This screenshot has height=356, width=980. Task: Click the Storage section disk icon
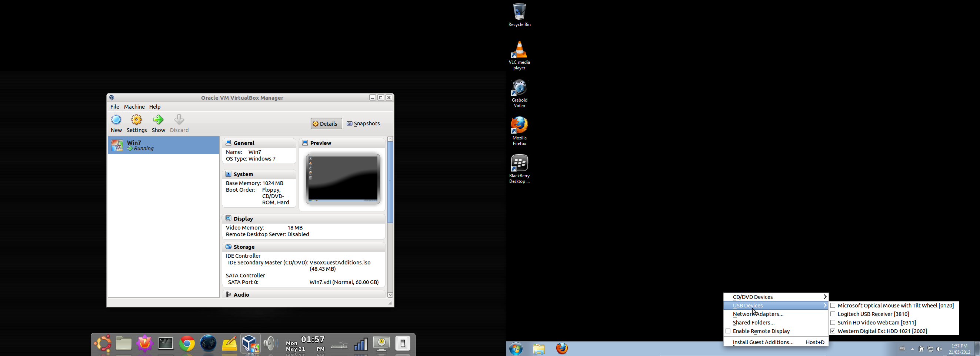(228, 247)
